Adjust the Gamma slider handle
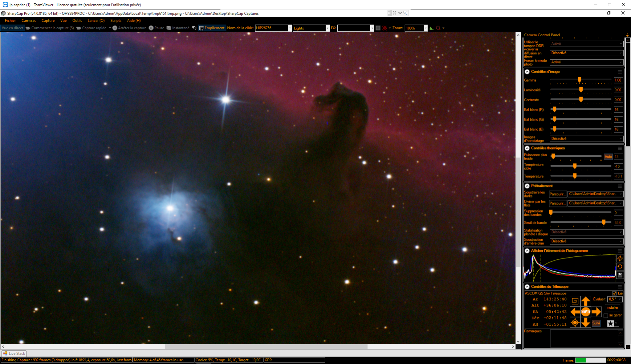The image size is (631, 364). 579,80
